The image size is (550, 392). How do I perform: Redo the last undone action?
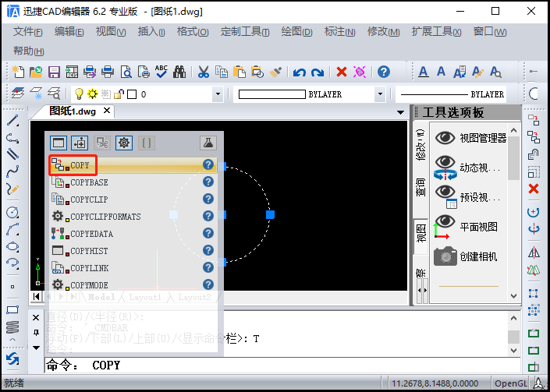coord(317,72)
